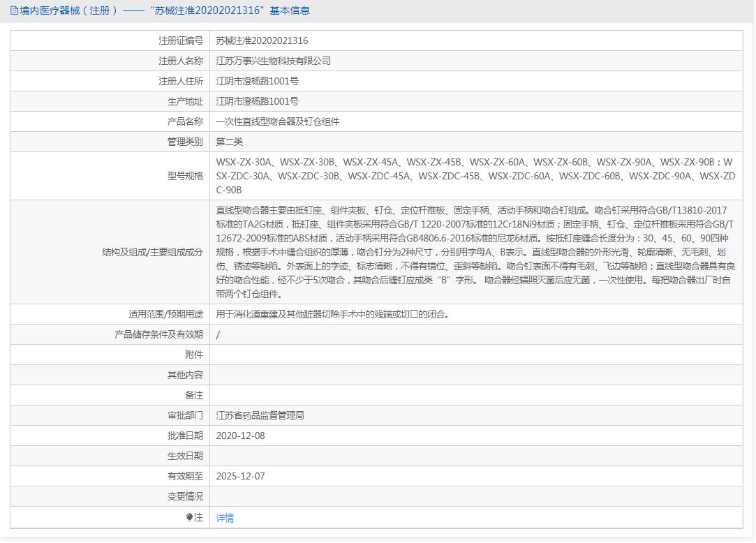Viewport: 756px width, 543px height.
Task: Click the 管理类别 label
Action: tap(185, 142)
